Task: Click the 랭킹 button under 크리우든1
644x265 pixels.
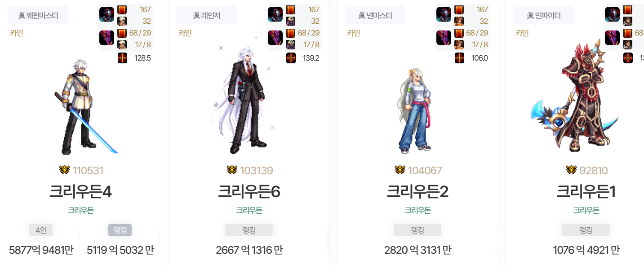Action: [x=586, y=230]
